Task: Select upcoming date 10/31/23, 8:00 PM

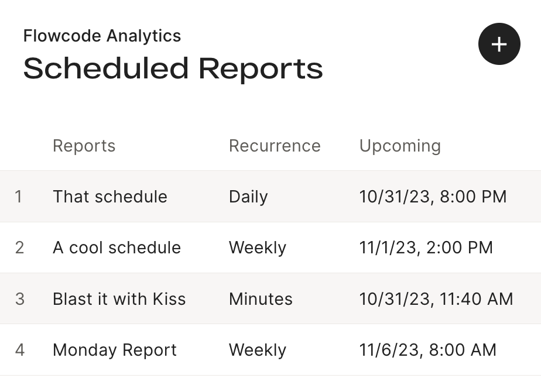Action: [433, 197]
